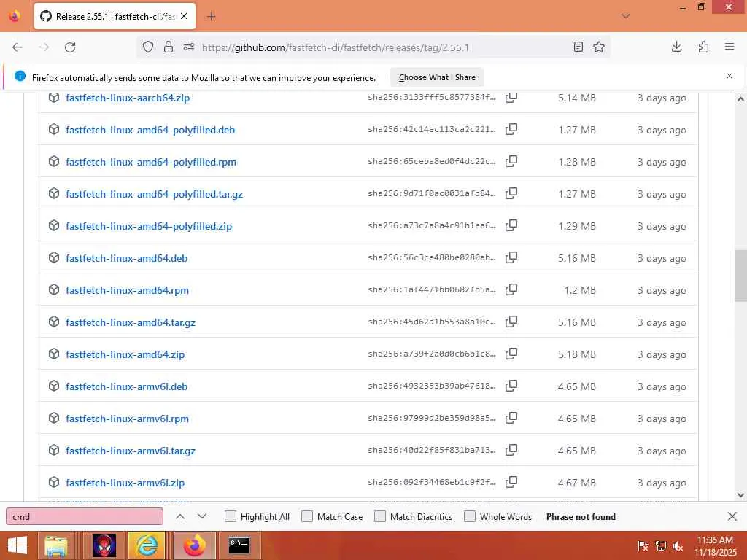Copy sha256 for fastfetch-linux-armv6l.zip
The width and height of the screenshot is (747, 560).
tap(511, 482)
